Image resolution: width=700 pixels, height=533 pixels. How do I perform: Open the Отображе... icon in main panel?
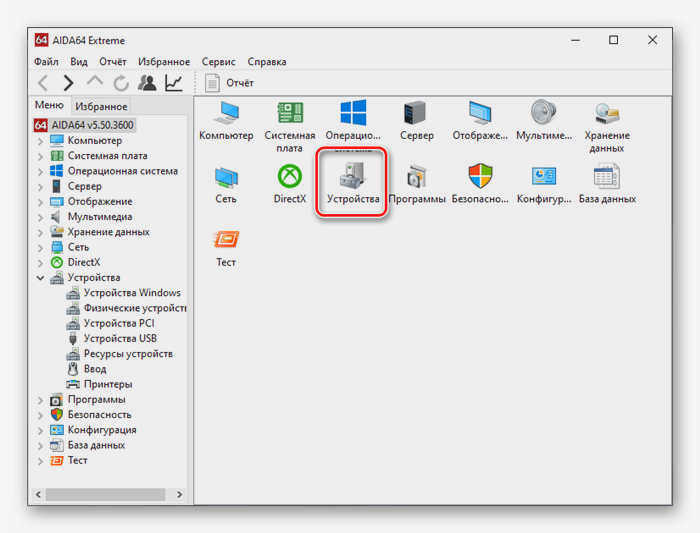point(480,121)
